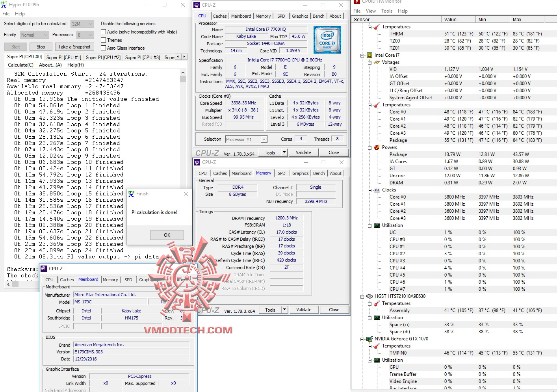Click the left tab-scroll arrow in Hyper PI
557x392 pixels.
[178, 57]
